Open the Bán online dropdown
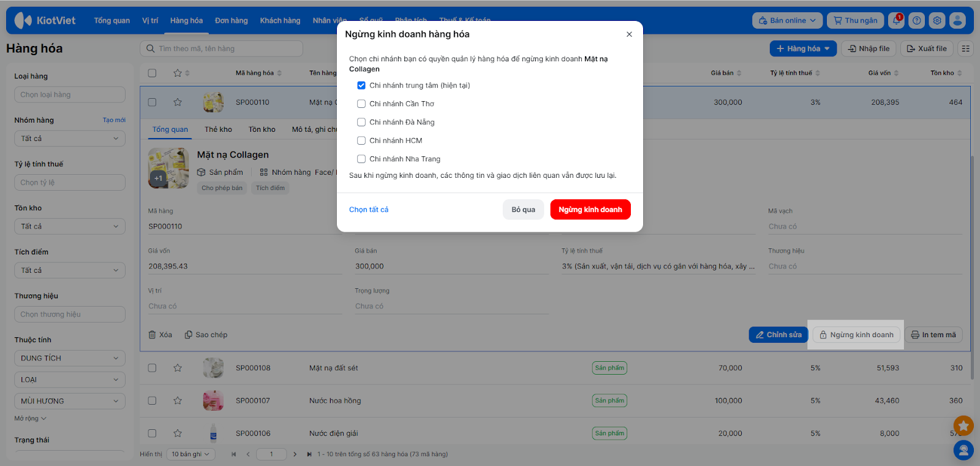The image size is (980, 466). pyautogui.click(x=787, y=20)
